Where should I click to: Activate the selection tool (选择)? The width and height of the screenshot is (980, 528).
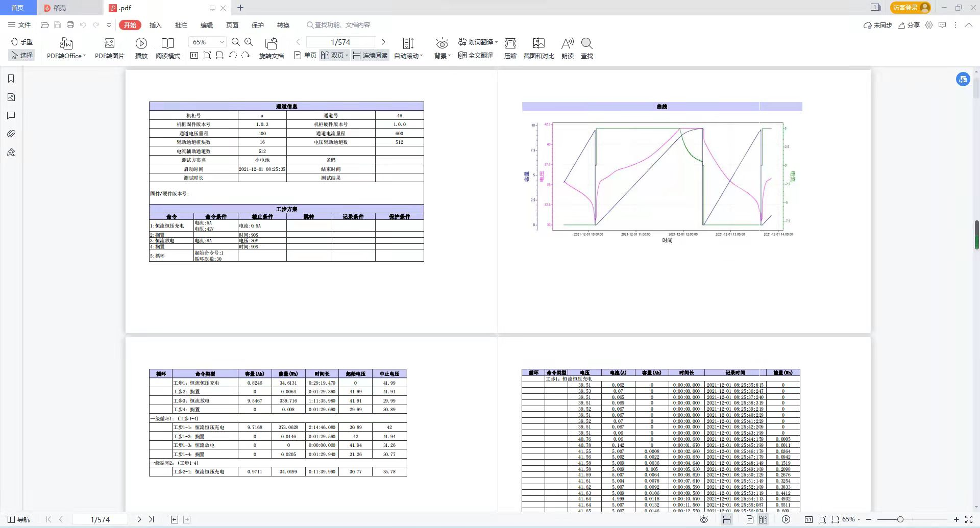coord(22,55)
